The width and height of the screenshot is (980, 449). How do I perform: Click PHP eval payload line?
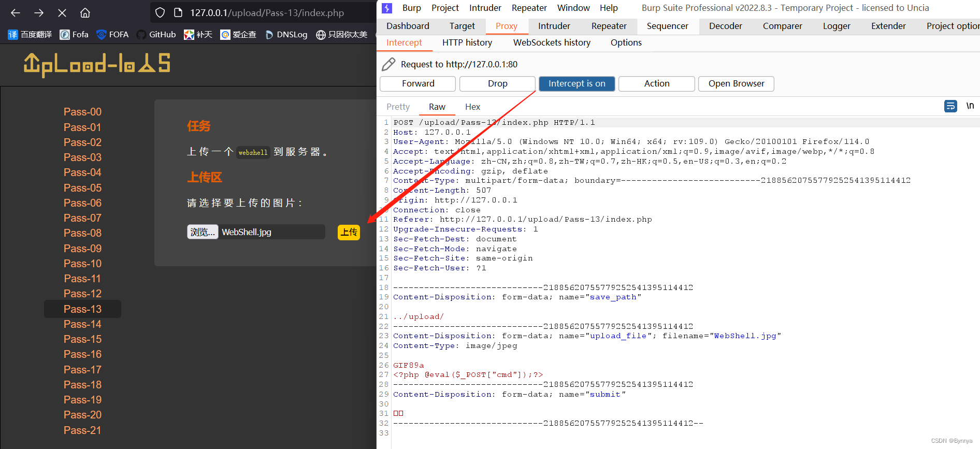click(x=468, y=375)
